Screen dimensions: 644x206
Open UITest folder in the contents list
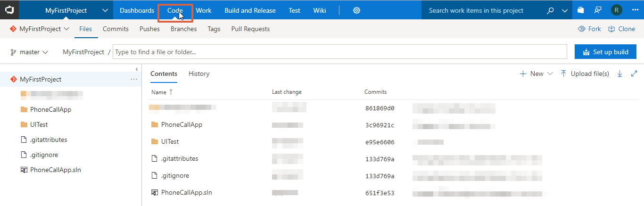click(x=170, y=141)
